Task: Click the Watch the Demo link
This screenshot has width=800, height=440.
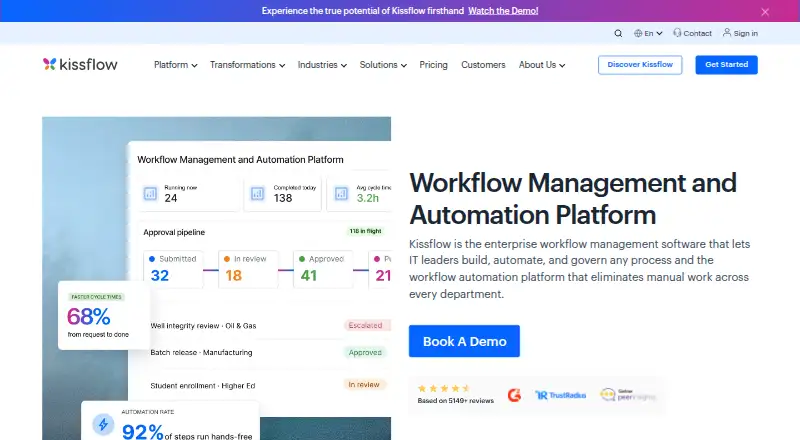Action: [x=503, y=11]
